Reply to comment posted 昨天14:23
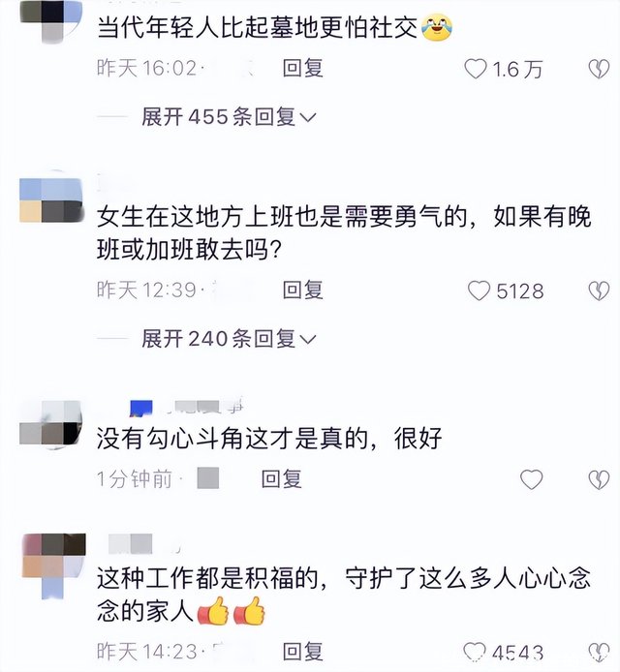The height and width of the screenshot is (672, 620). tap(302, 652)
